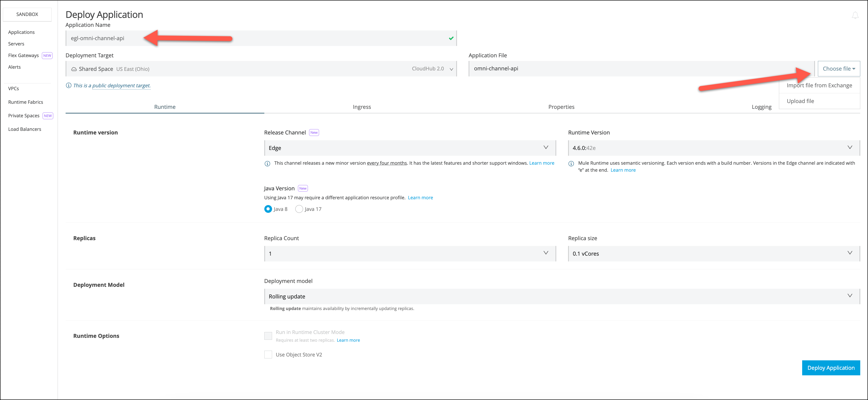Open the Release Channel Edge dropdown

pyautogui.click(x=410, y=148)
